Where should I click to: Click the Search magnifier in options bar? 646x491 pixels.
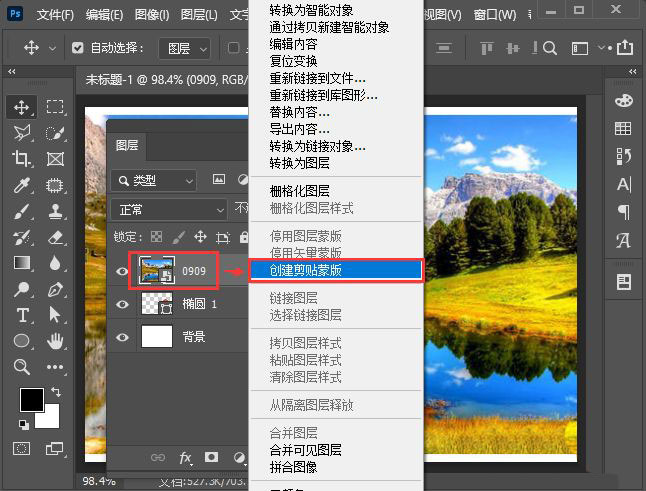point(550,48)
